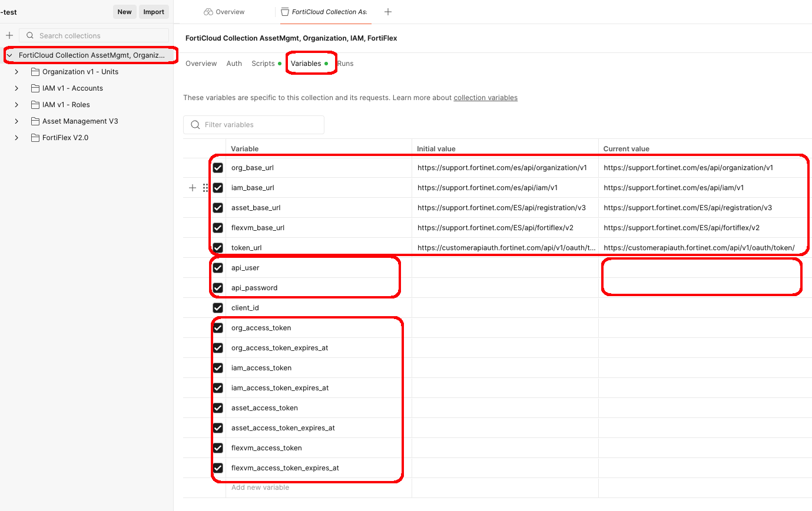
Task: Uncheck the iam_base_url variable
Action: tap(218, 188)
